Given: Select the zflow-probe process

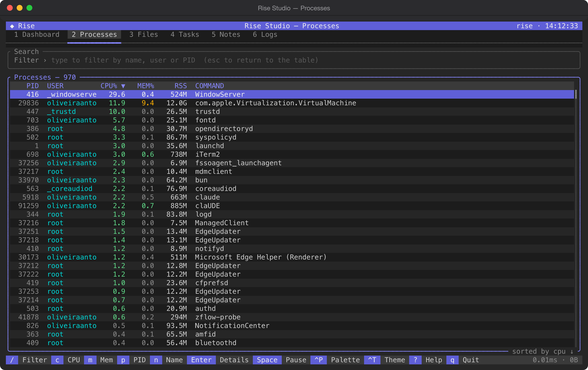Looking at the screenshot, I should [292, 317].
